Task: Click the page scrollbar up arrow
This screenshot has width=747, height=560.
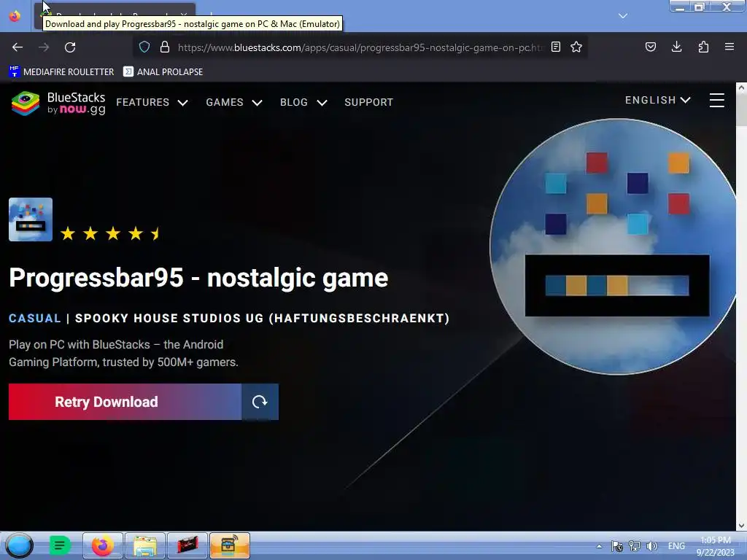Action: [741, 88]
